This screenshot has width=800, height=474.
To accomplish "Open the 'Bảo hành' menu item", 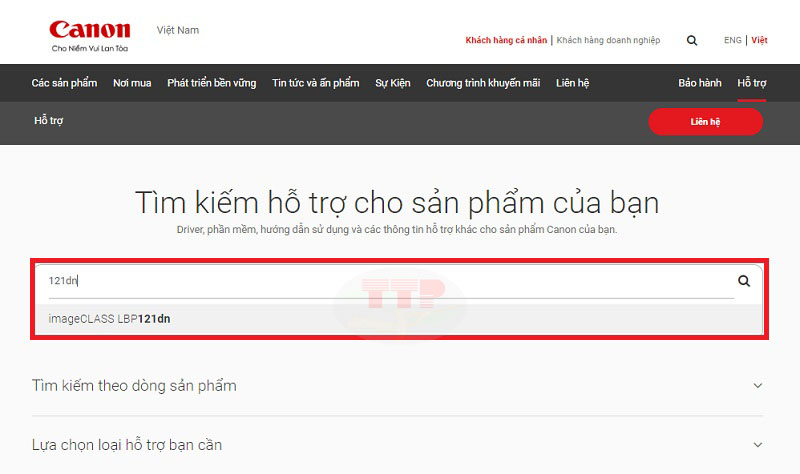I will point(699,83).
